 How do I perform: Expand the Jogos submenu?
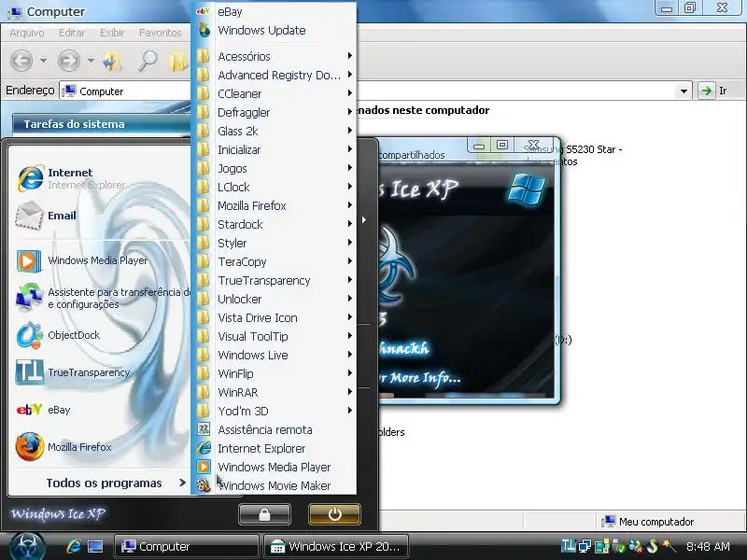coord(274,169)
